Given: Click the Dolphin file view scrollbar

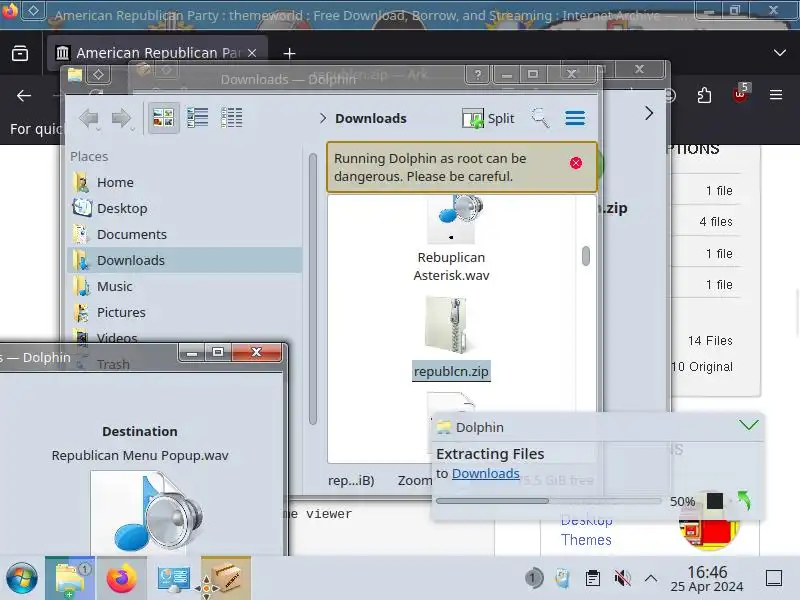Looking at the screenshot, I should click(x=586, y=256).
